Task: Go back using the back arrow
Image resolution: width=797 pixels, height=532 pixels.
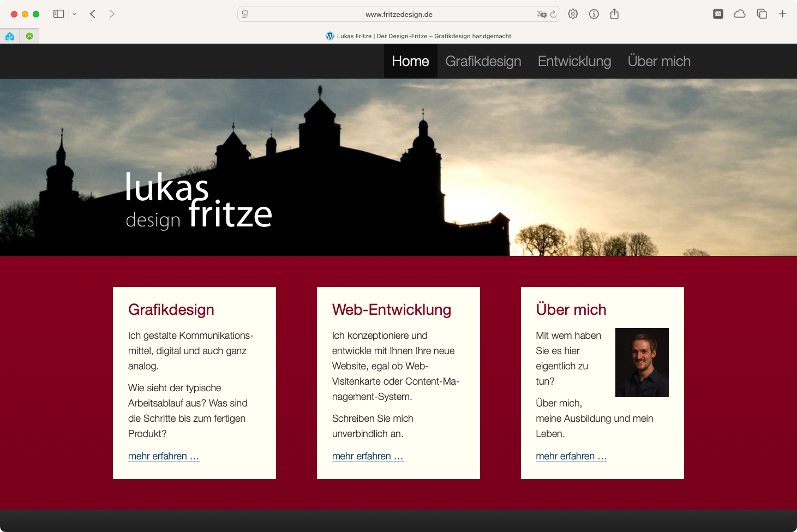Action: [92, 14]
